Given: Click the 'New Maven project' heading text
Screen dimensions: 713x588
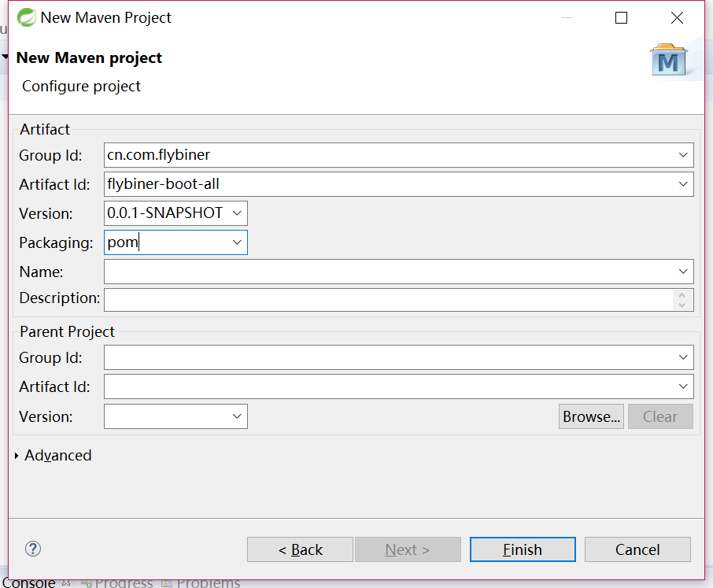Looking at the screenshot, I should pos(89,58).
